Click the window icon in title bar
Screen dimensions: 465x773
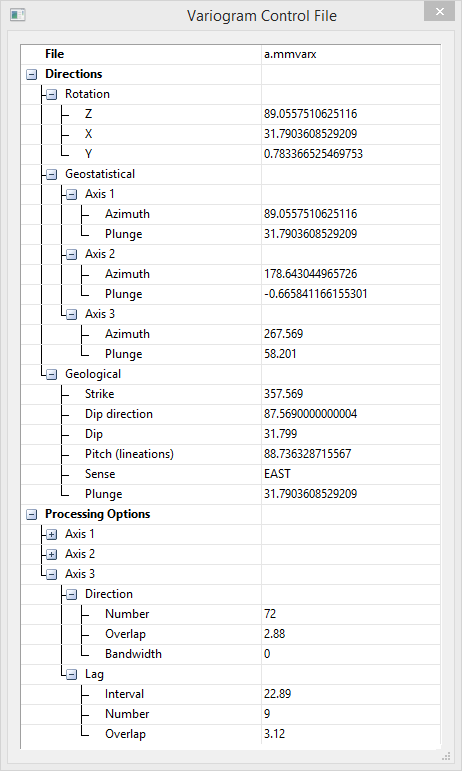(18, 15)
